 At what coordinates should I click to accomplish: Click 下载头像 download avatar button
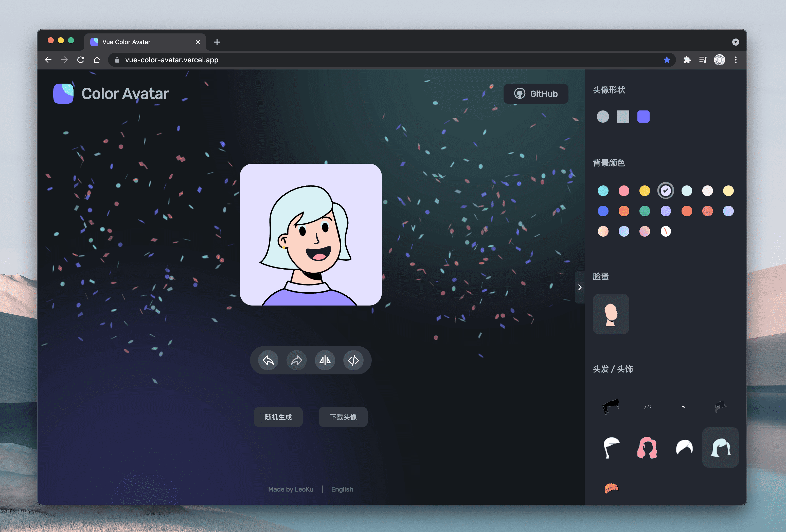click(x=343, y=417)
